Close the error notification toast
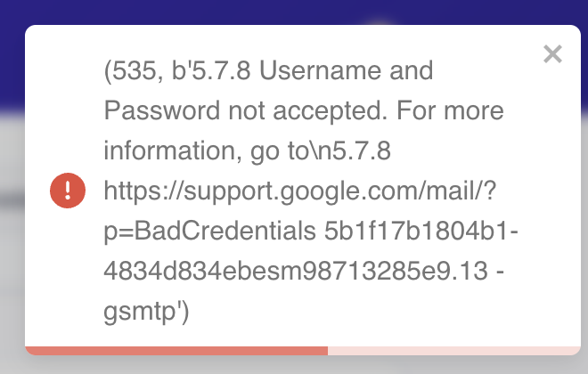The image size is (588, 374). pos(552,54)
